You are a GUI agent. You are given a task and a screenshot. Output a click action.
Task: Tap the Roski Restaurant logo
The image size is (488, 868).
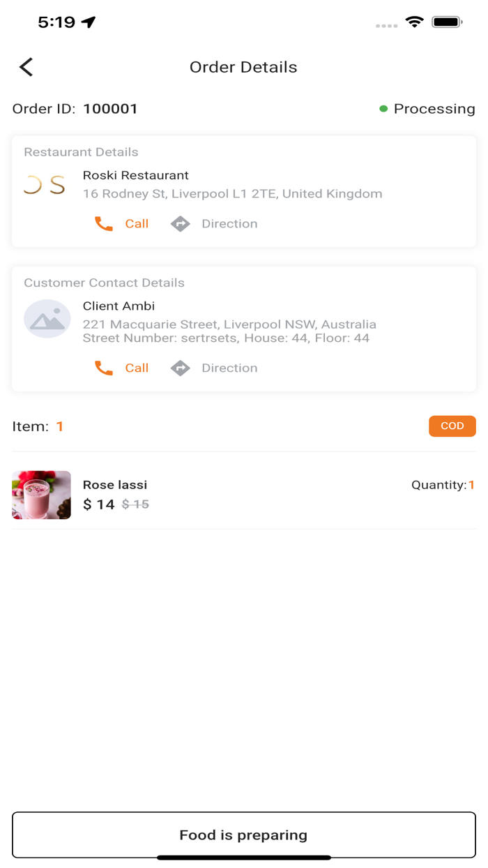coord(45,185)
